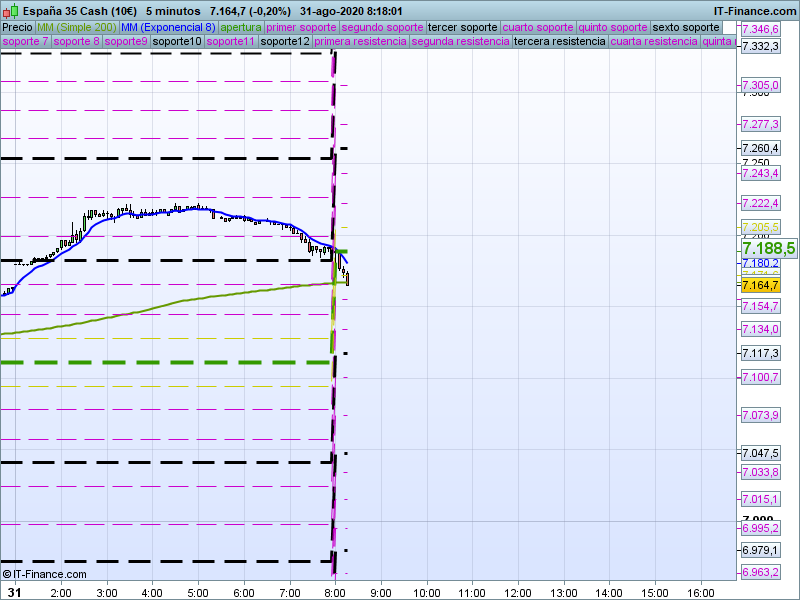Image resolution: width=800 pixels, height=600 pixels.
Task: Click the soporte10 indicator label
Action: [177, 42]
